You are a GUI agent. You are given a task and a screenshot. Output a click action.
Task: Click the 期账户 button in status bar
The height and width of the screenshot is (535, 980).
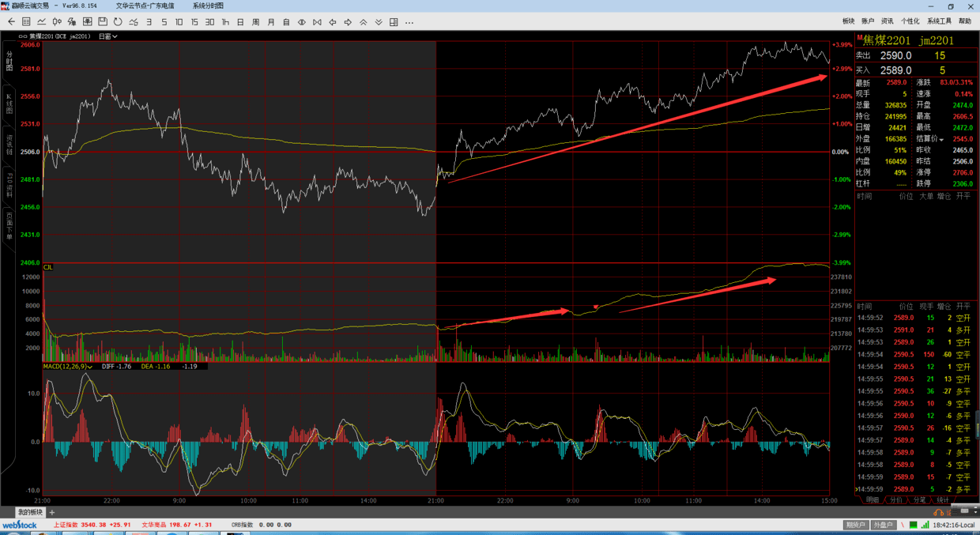(855, 525)
